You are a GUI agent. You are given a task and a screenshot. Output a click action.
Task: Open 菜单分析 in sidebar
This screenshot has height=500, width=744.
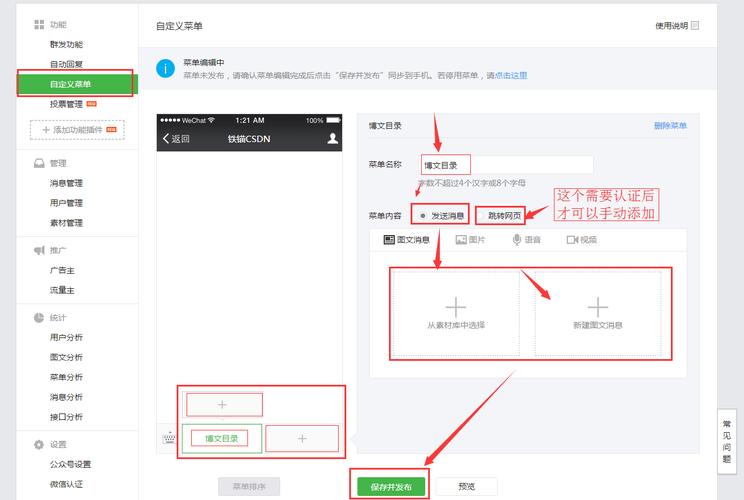66,377
